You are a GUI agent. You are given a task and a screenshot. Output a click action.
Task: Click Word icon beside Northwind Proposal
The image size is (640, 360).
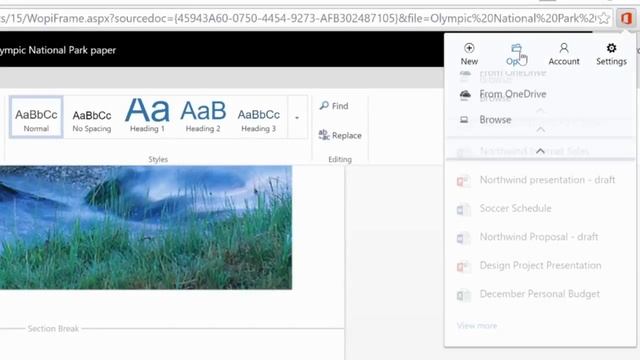point(463,238)
